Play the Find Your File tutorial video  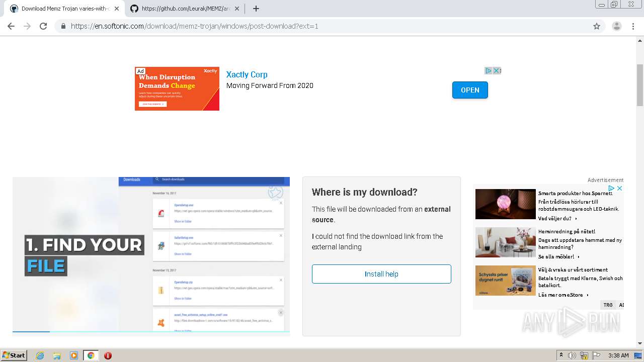pos(151,254)
